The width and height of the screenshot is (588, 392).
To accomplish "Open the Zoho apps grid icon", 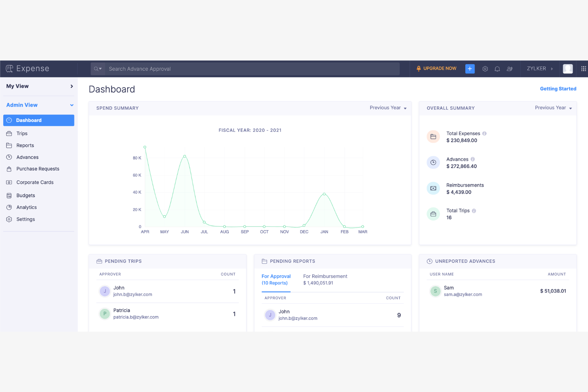I will (582, 69).
